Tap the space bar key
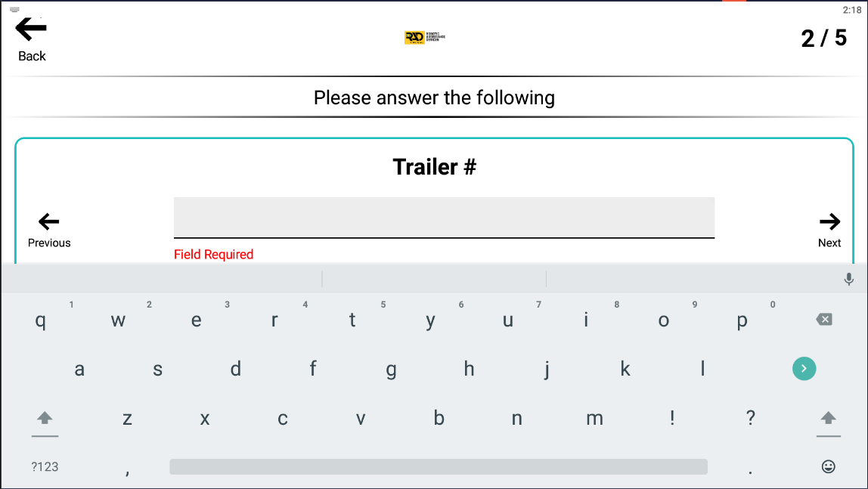The height and width of the screenshot is (489, 868). pos(439,466)
